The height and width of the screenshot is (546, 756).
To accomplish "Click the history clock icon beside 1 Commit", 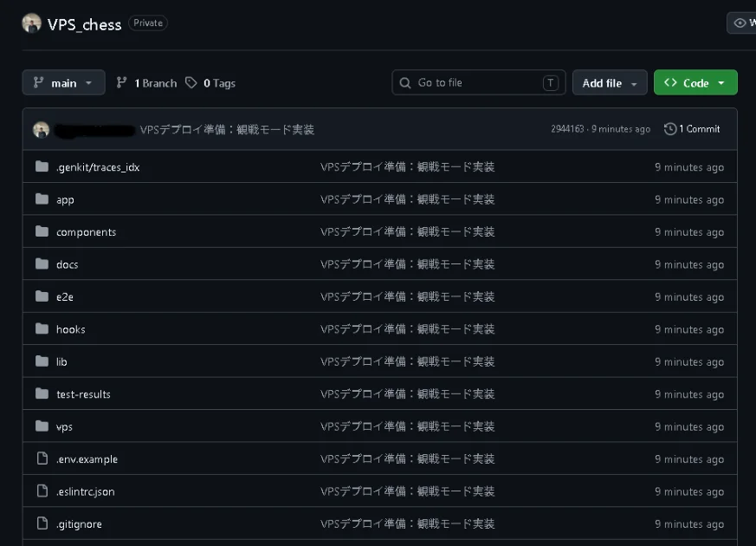I will [x=669, y=129].
